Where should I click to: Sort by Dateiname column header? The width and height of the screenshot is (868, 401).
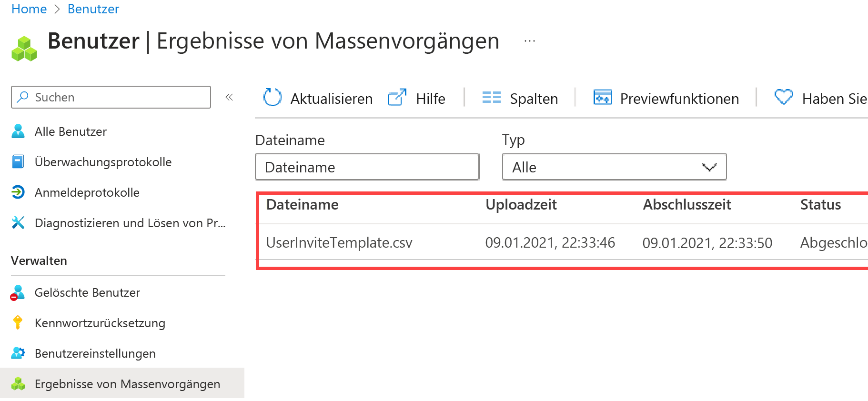tap(303, 205)
